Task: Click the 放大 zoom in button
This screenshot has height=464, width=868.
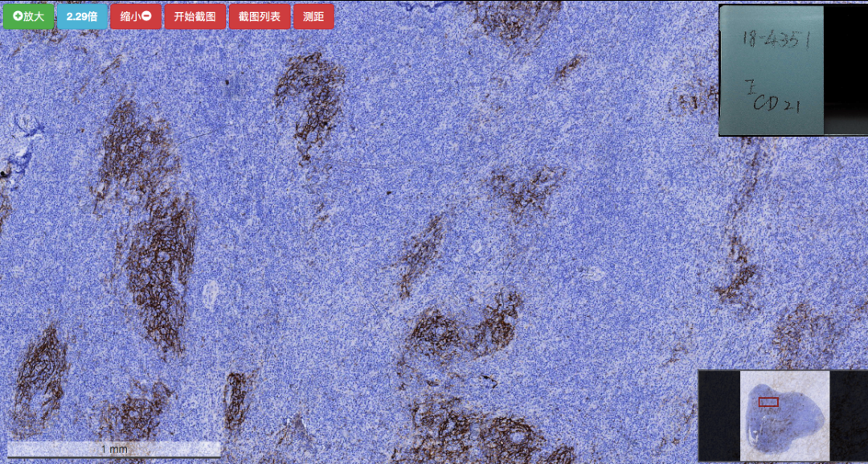Action: (29, 17)
